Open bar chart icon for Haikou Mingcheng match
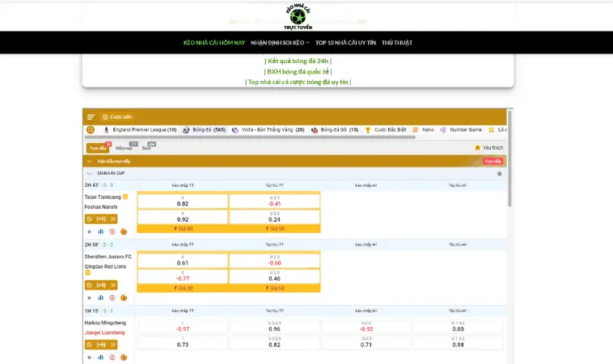This screenshot has width=613, height=364. (100, 356)
